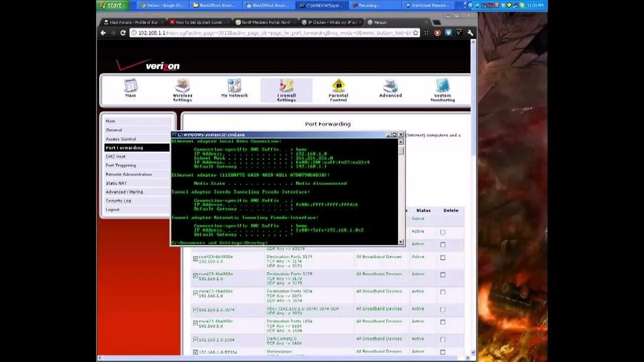Tick the Delete checkbox for Destination Ports 3074
Image resolution: width=644 pixels, height=362 pixels.
pos(443,292)
